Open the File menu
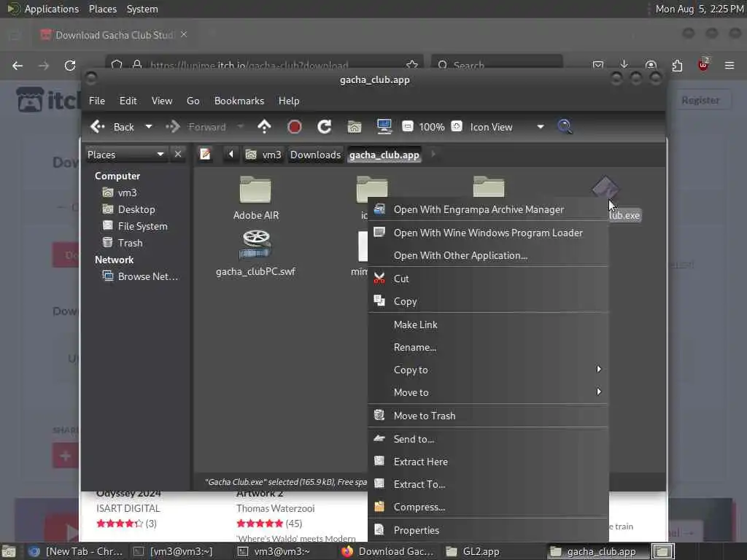Image resolution: width=747 pixels, height=560 pixels. click(97, 101)
